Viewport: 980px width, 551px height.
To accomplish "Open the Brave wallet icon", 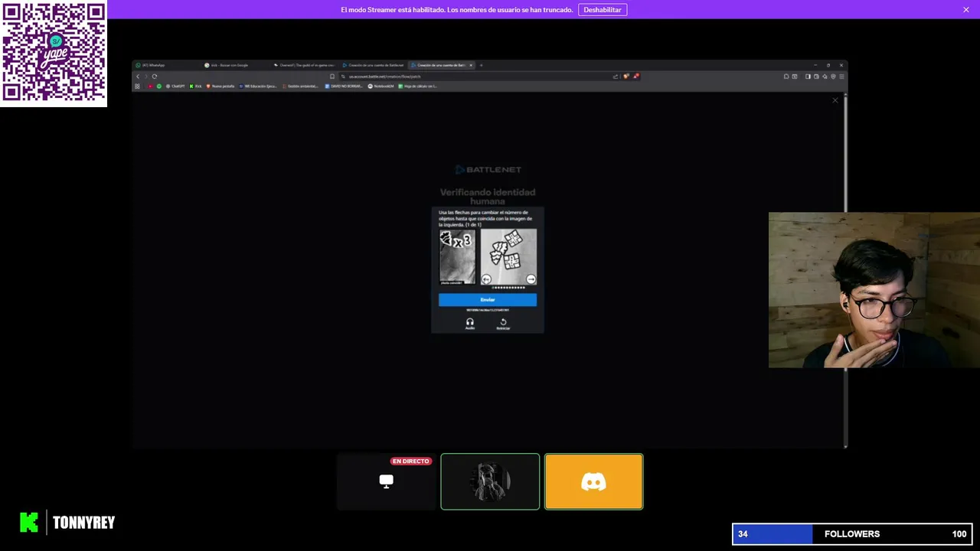I will pyautogui.click(x=816, y=77).
